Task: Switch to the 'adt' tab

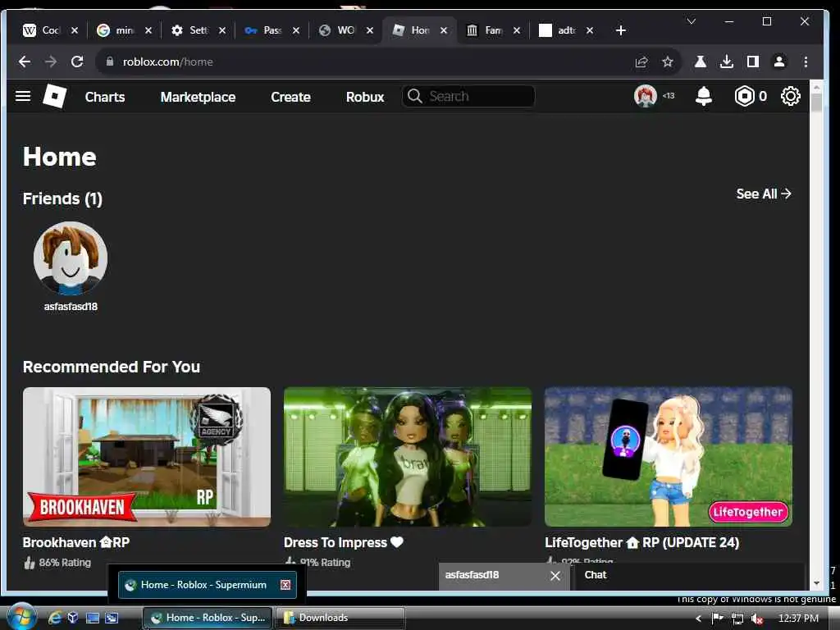Action: (559, 30)
